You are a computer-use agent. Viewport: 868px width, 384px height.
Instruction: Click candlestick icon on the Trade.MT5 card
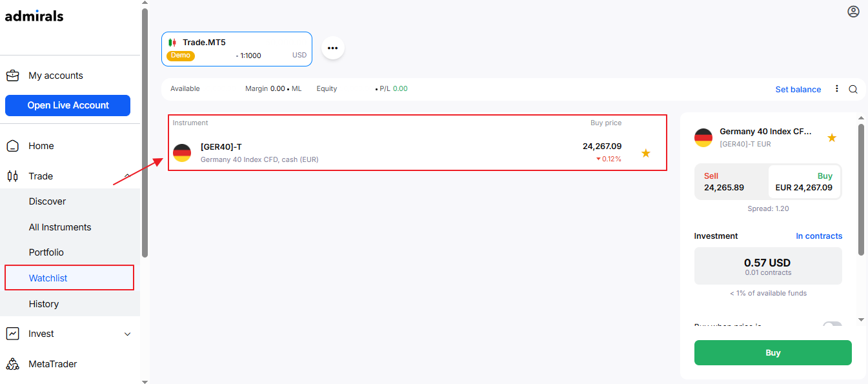coord(172,43)
